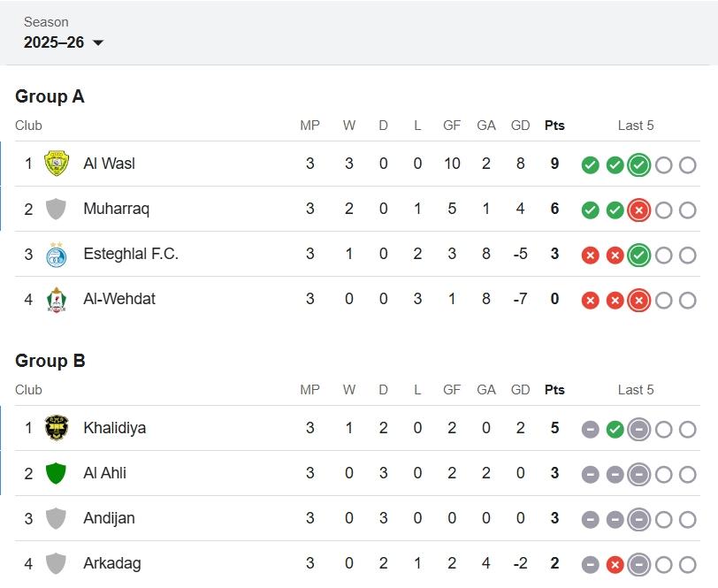The image size is (718, 588).
Task: Click Khalidiya's green win result indicator
Action: (615, 430)
